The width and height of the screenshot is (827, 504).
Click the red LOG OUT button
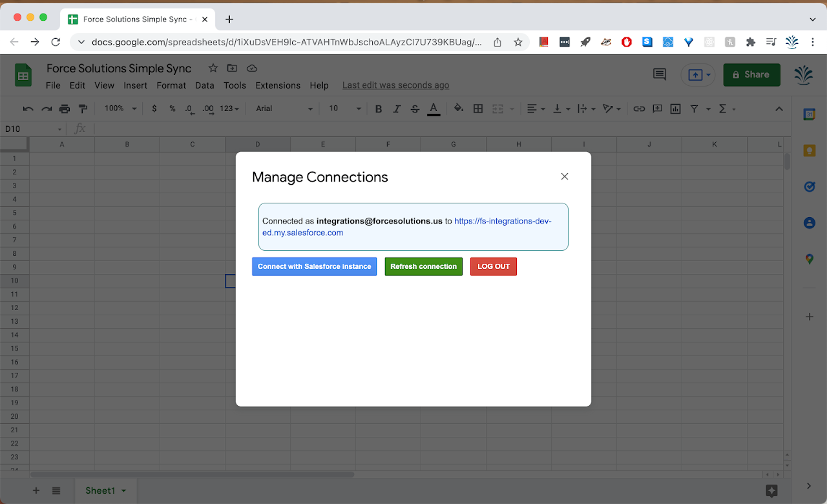coord(494,266)
